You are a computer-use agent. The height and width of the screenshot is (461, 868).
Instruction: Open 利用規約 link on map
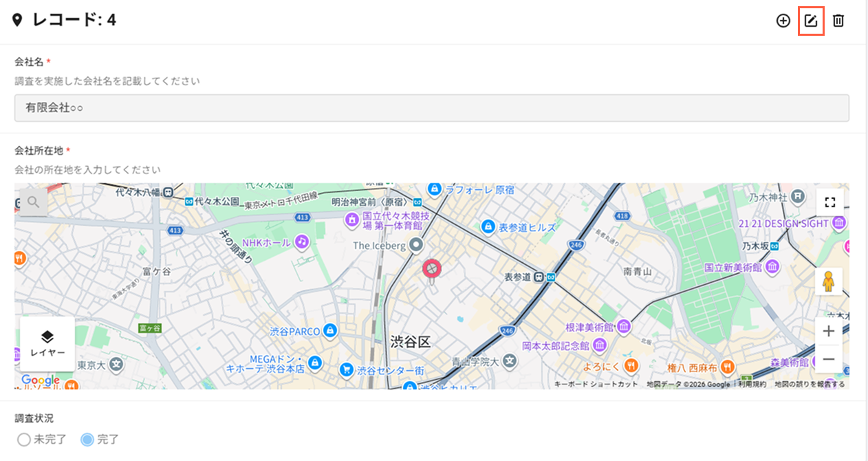(x=752, y=384)
